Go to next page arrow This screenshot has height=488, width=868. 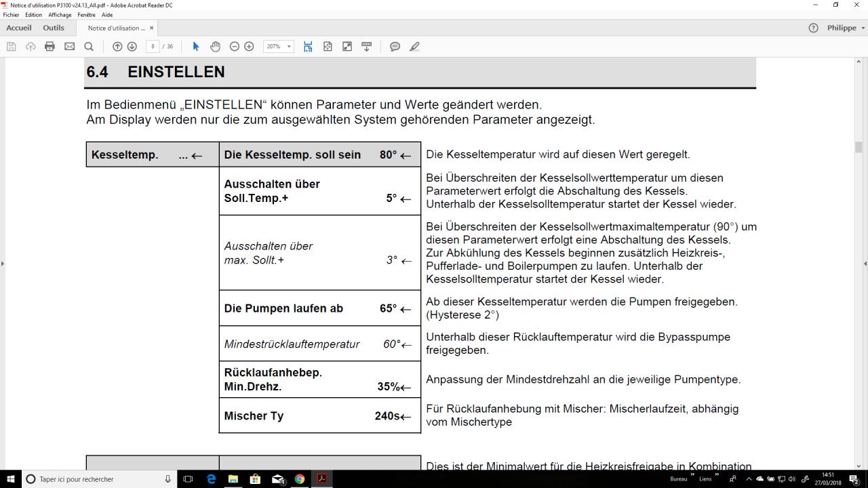[132, 47]
